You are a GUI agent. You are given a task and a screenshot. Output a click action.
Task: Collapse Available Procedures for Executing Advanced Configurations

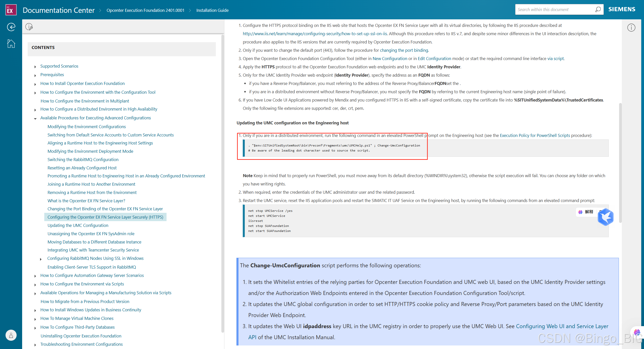(x=35, y=119)
